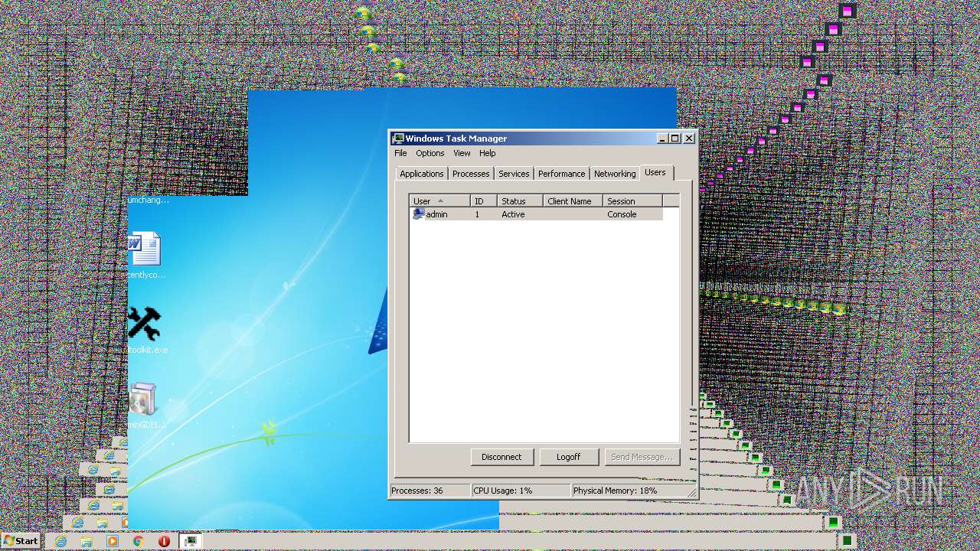Screen dimensions: 980x551
Task: Open the Help menu
Action: (x=488, y=153)
